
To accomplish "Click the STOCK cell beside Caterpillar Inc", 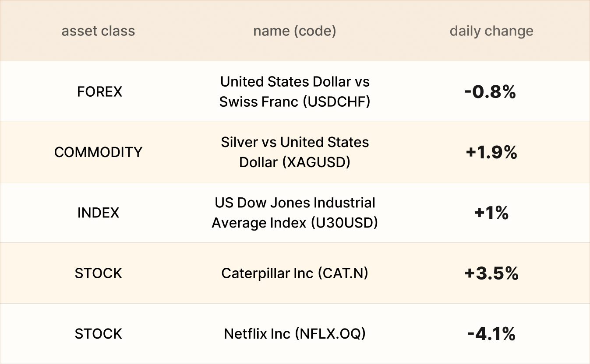I will tap(98, 273).
